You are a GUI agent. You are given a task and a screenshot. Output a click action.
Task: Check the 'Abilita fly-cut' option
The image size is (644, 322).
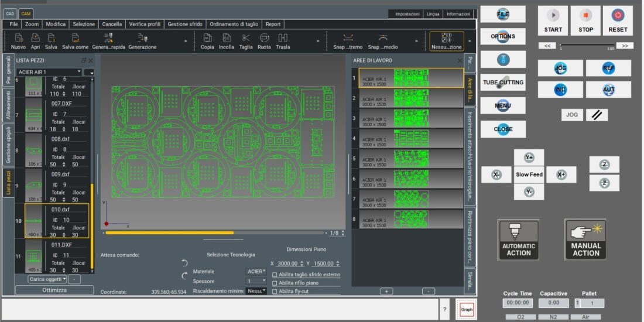[275, 291]
